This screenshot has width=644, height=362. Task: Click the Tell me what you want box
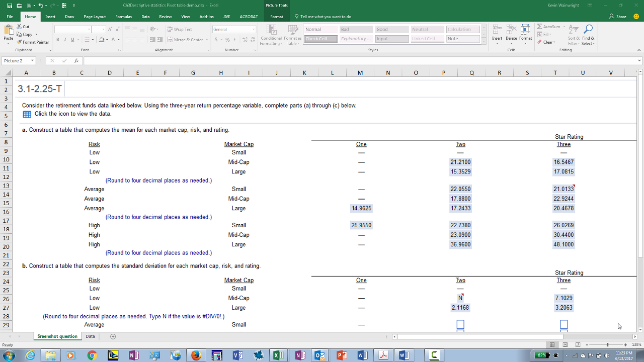pos(326,17)
